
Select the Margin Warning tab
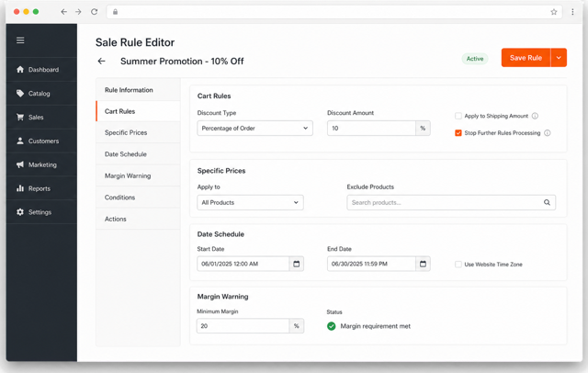click(138, 175)
